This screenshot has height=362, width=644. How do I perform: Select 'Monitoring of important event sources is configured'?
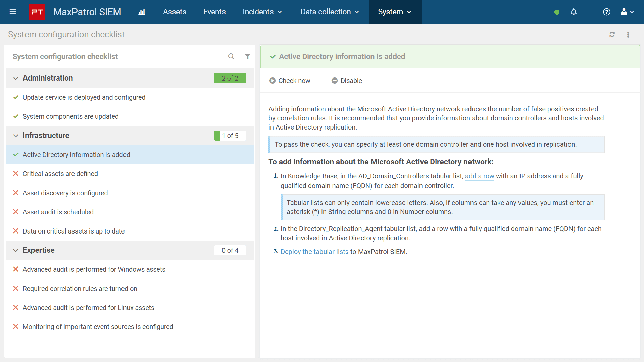click(130, 327)
